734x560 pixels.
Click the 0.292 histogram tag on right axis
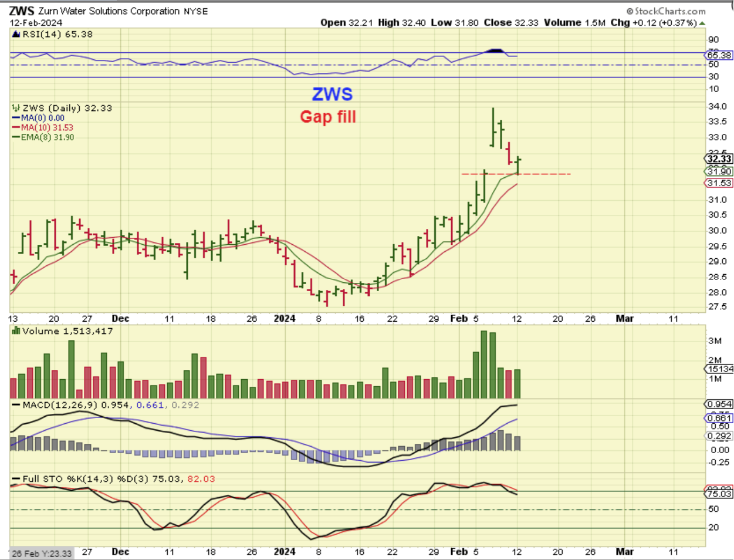[719, 436]
